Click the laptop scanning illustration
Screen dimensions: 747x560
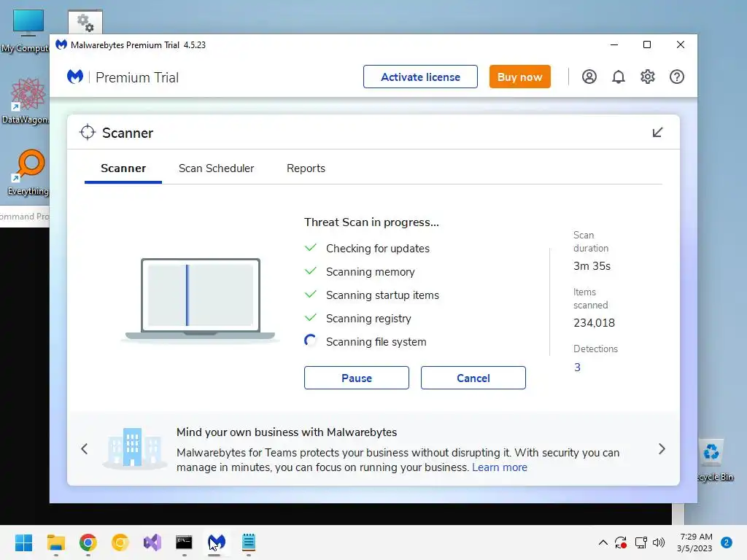coord(200,300)
